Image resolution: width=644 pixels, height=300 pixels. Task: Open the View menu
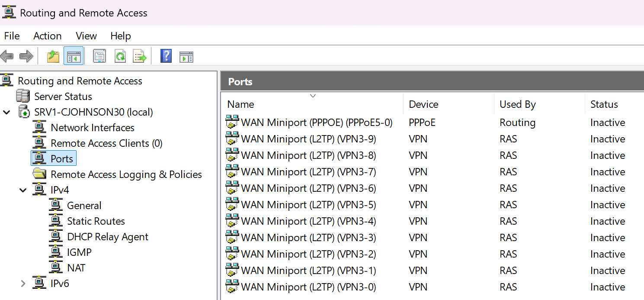86,36
